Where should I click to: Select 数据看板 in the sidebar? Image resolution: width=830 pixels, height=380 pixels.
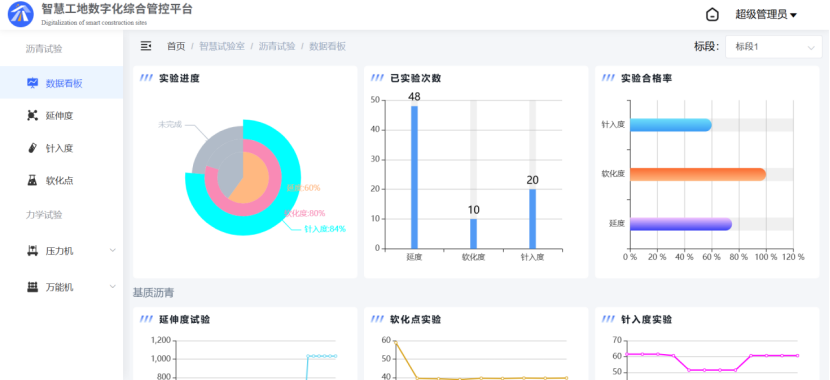(x=61, y=83)
